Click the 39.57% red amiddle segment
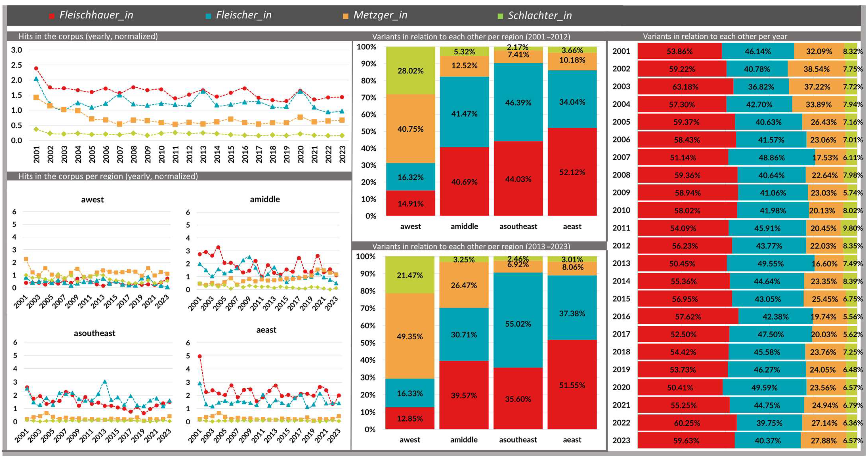This screenshot has width=868, height=461. [464, 395]
